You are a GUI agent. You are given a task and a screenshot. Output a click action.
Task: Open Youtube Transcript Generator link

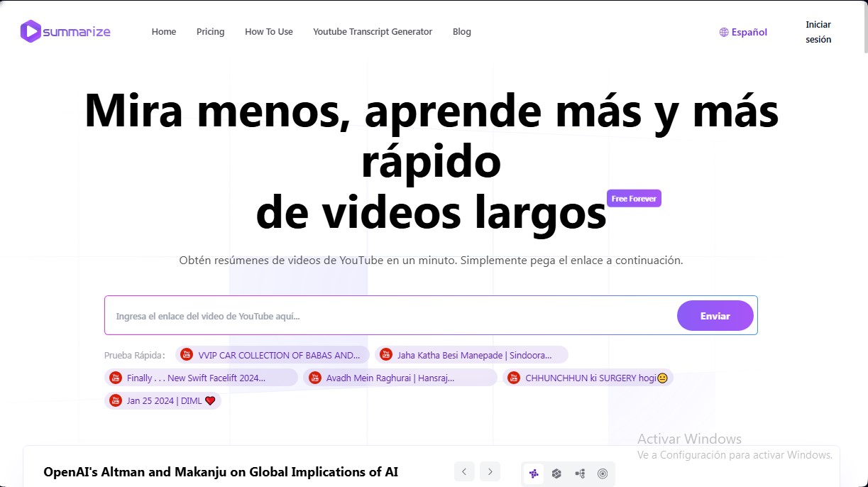[x=373, y=32]
